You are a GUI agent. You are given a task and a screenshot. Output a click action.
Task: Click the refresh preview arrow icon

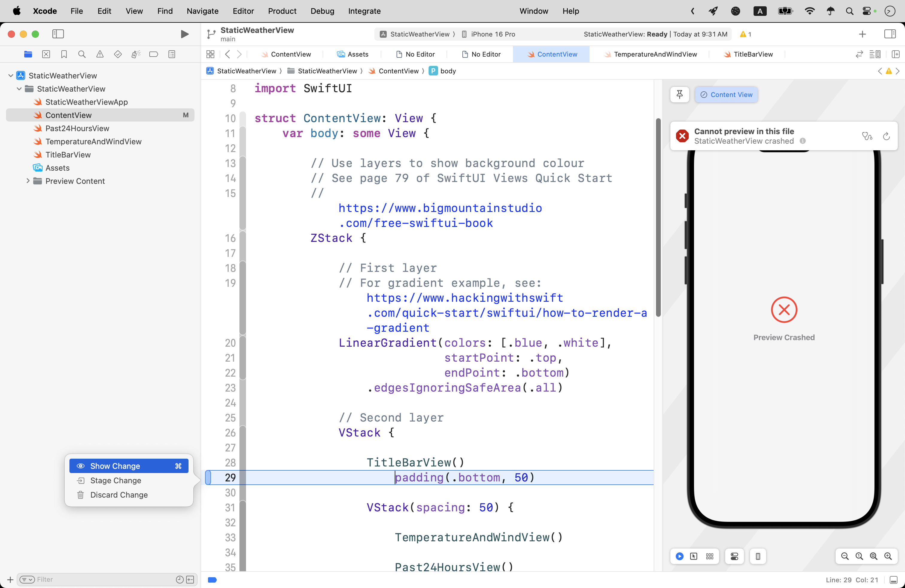click(886, 136)
